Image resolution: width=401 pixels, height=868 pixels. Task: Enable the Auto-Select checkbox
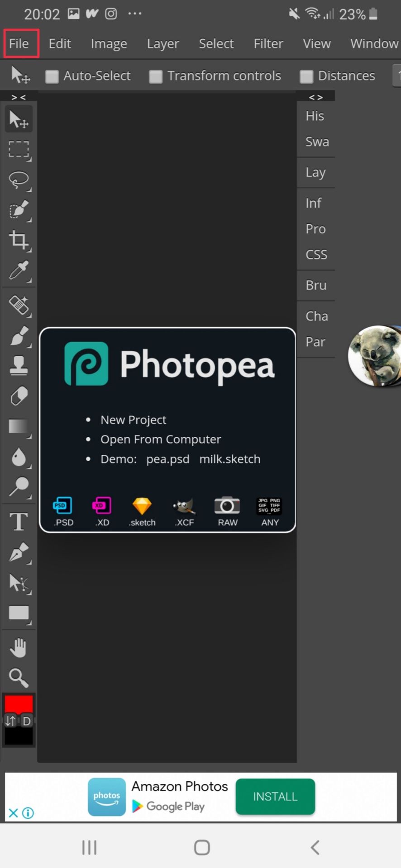52,76
